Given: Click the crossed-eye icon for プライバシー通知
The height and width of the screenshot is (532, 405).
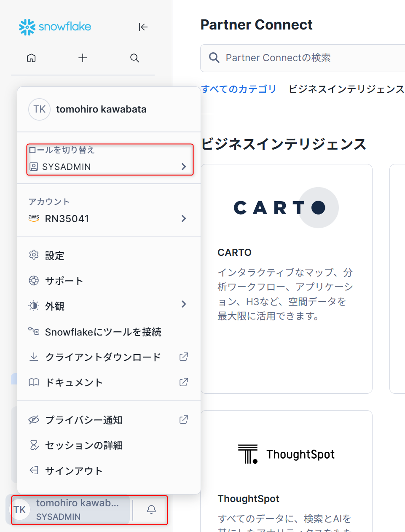Looking at the screenshot, I should click(34, 419).
